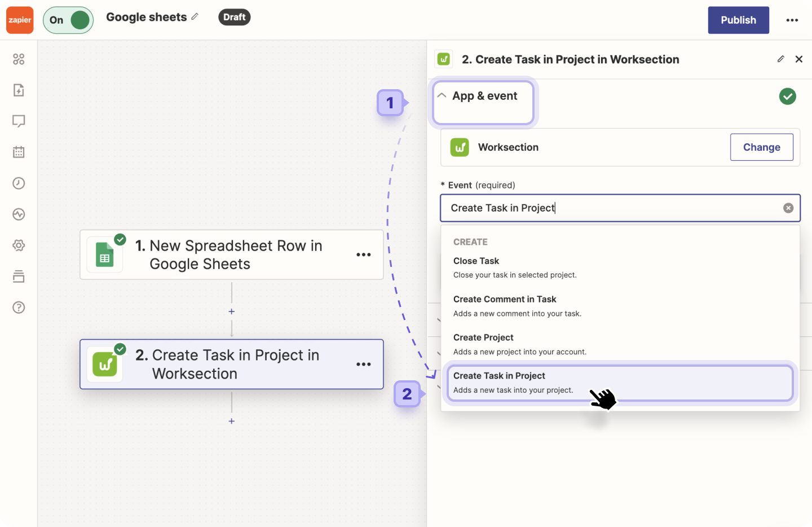Viewport: 812px width, 527px height.
Task: Choose Close Task from the event list
Action: coord(476,261)
